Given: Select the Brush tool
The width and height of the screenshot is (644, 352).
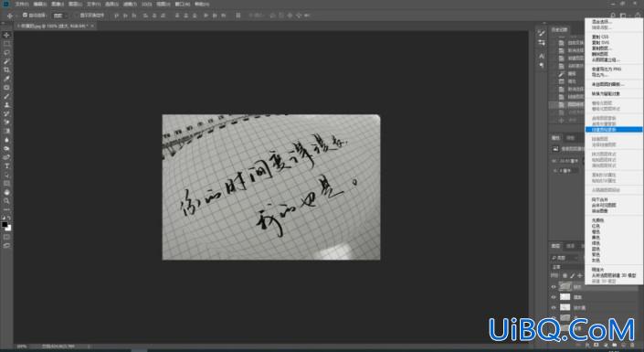Looking at the screenshot, I should (x=6, y=96).
